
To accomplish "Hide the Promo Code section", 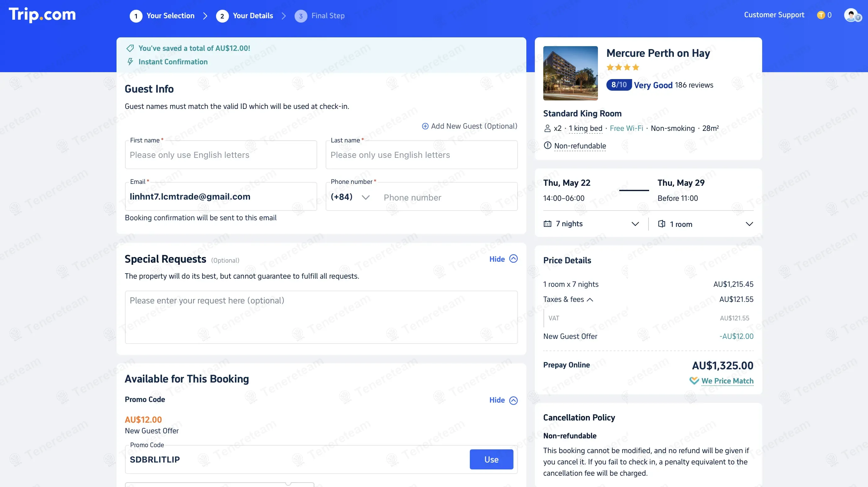I will click(x=503, y=400).
